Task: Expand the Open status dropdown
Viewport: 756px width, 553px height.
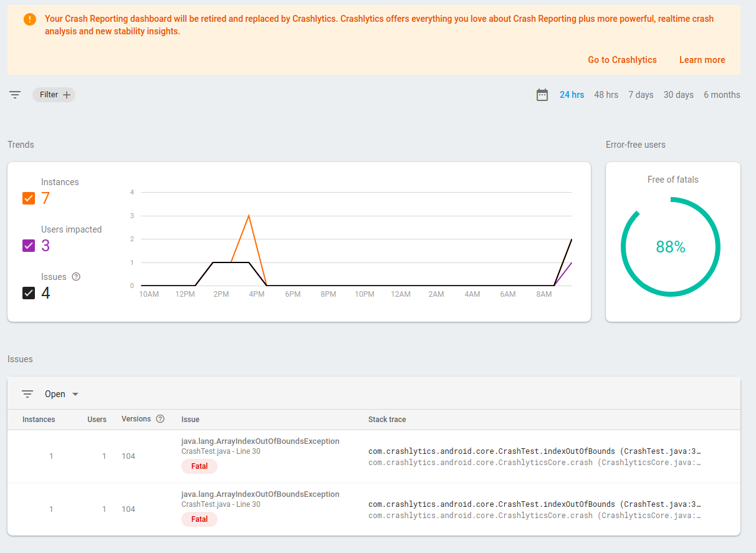Action: (x=62, y=394)
